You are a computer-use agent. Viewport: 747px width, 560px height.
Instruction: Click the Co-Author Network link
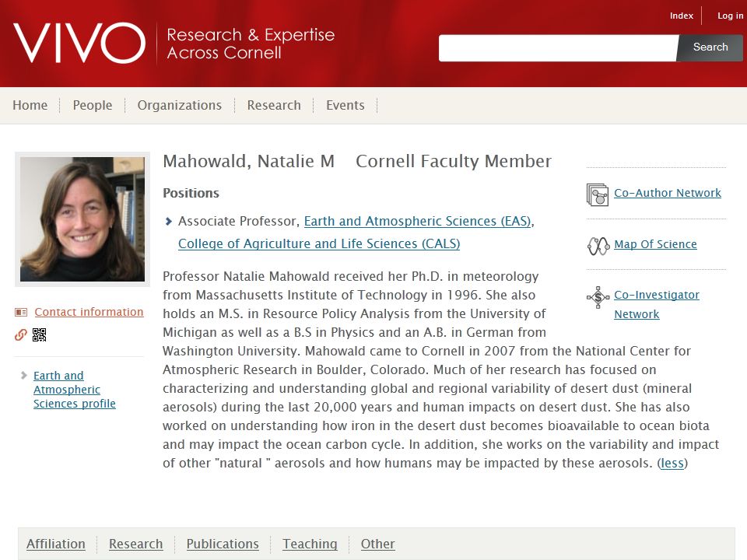668,193
